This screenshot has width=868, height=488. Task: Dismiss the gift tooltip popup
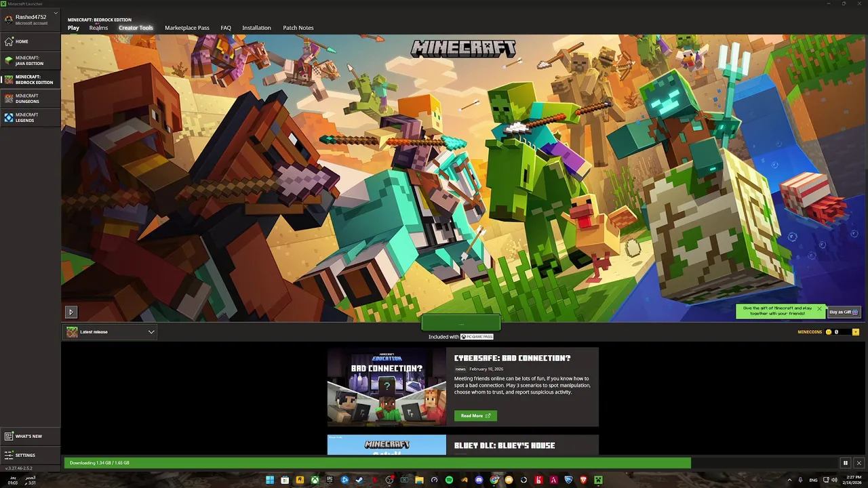coord(819,309)
